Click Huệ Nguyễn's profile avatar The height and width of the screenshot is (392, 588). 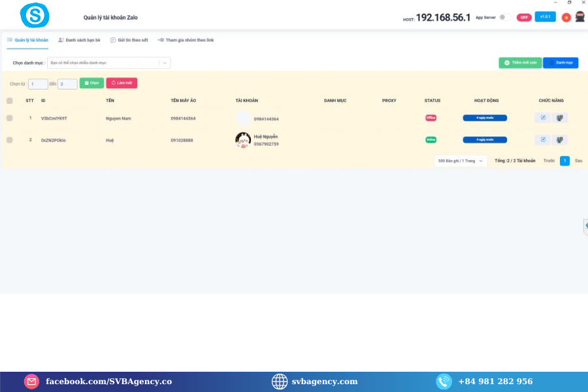click(x=243, y=140)
